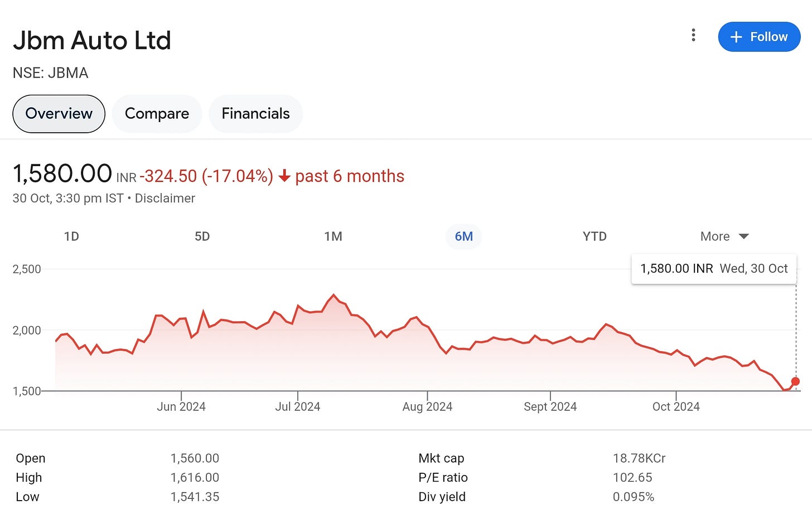
Task: Select the 1M time range
Action: click(333, 236)
